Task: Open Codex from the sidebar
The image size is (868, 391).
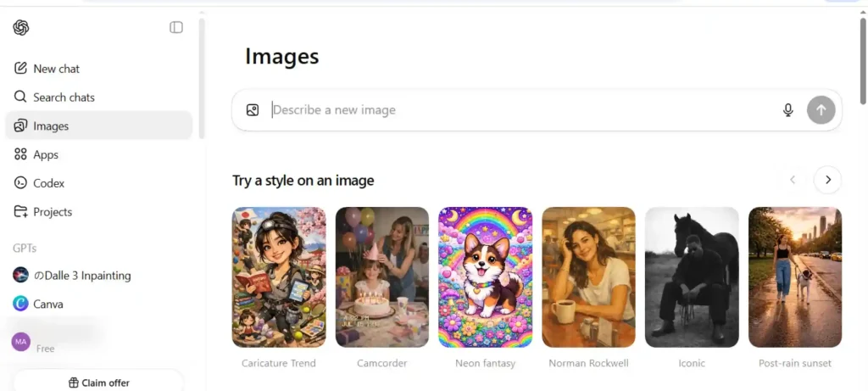Action: [48, 183]
